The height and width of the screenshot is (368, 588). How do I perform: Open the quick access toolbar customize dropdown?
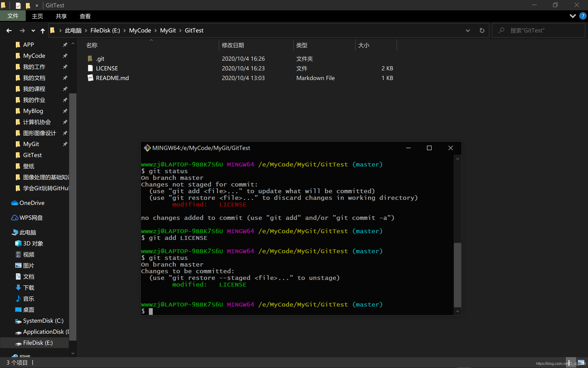(37, 5)
